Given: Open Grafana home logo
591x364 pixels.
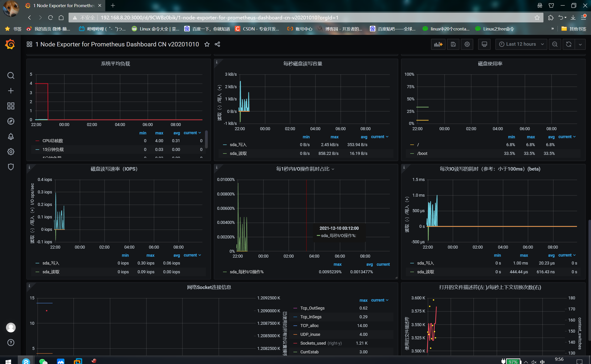Looking at the screenshot, I should pos(10,44).
